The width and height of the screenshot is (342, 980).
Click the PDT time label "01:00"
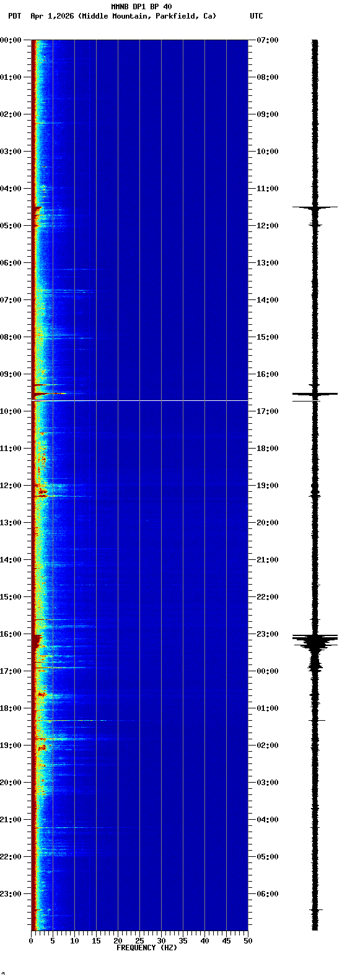tap(10, 77)
